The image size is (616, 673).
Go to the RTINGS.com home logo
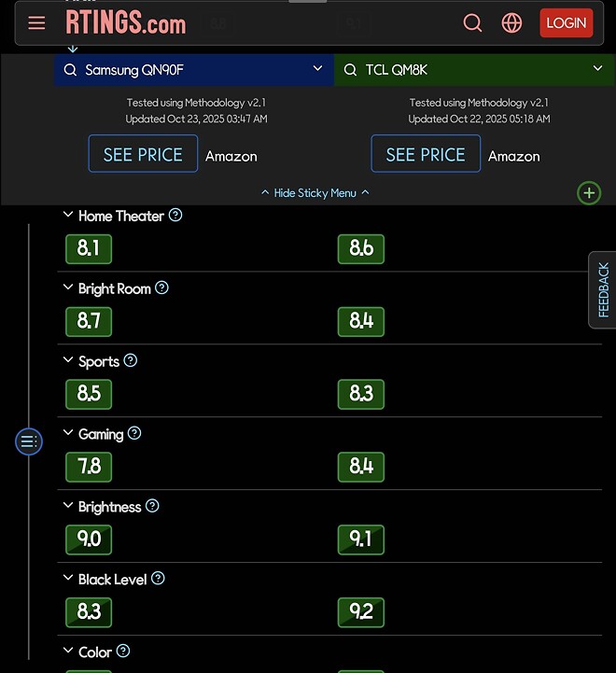[x=126, y=22]
